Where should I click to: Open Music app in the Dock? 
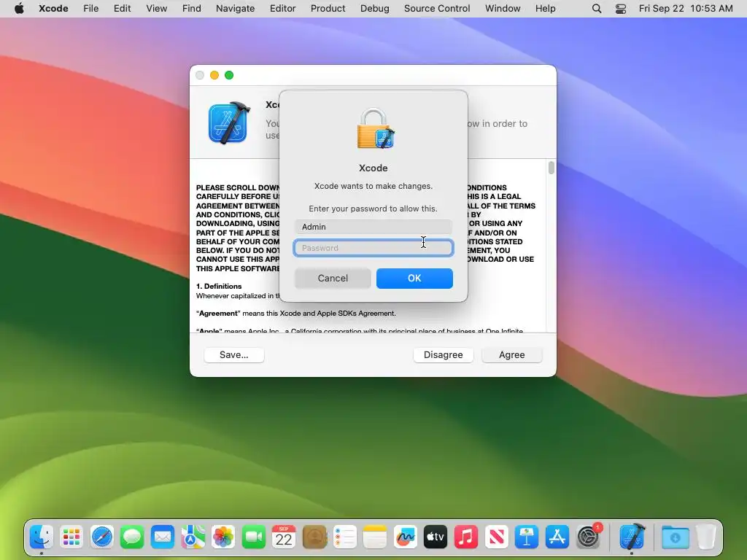tap(466, 537)
